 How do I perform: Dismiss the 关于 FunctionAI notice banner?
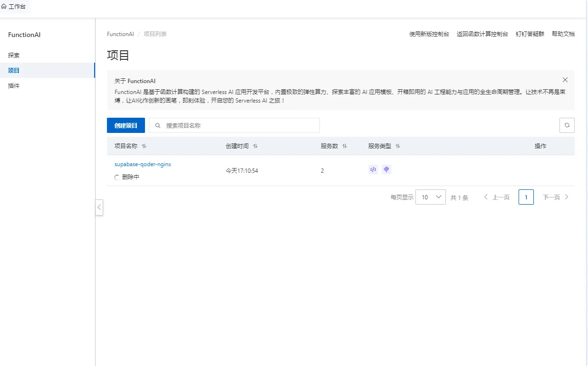point(565,80)
